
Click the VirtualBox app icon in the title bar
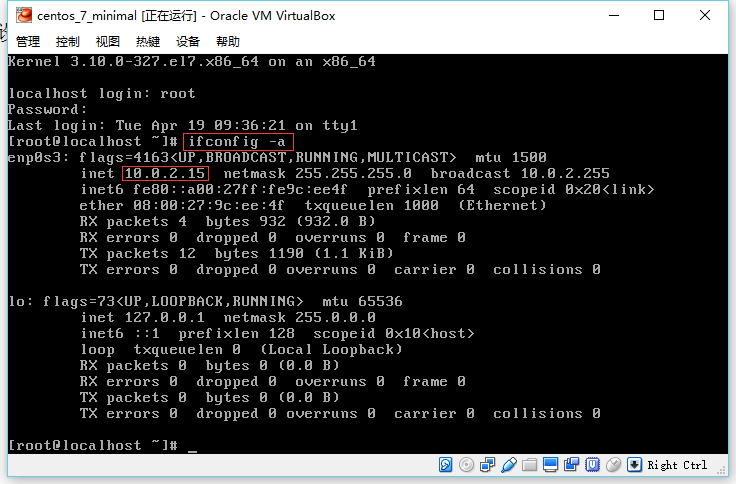point(23,15)
